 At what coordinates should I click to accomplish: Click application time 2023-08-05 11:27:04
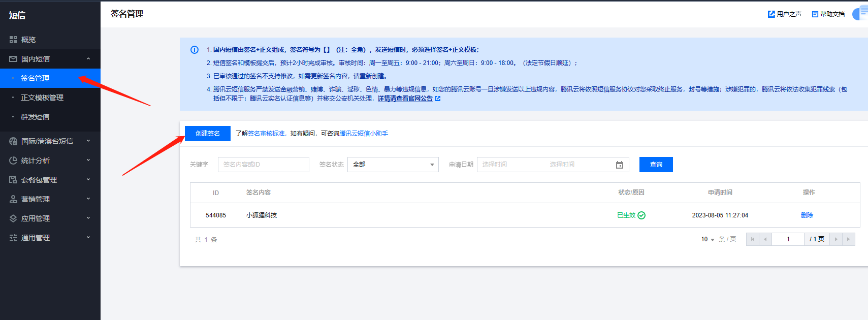click(x=720, y=215)
